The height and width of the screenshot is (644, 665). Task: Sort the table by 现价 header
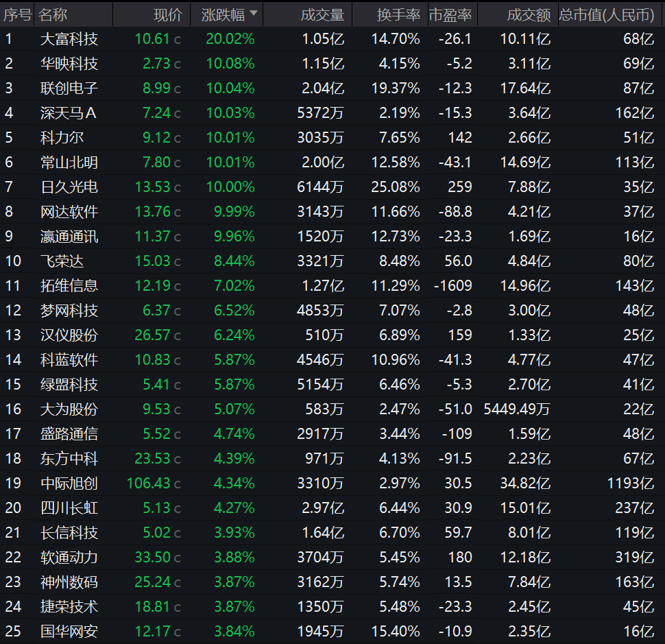[x=167, y=15]
